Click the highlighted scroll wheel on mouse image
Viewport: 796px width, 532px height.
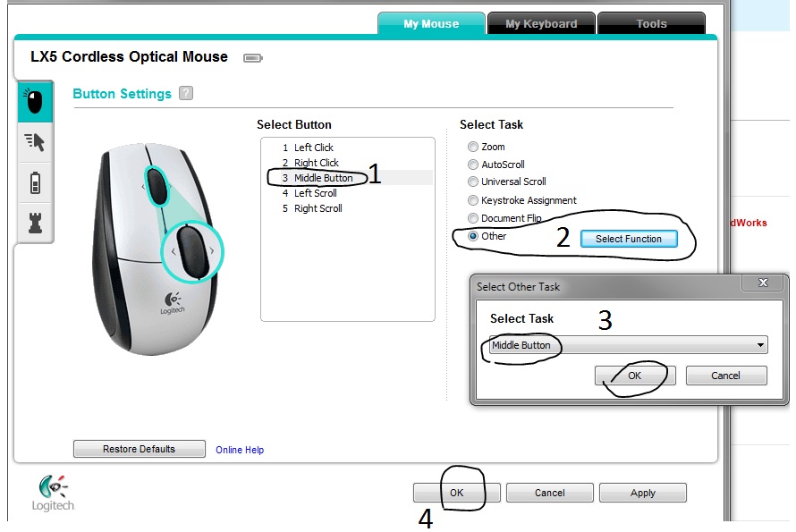pyautogui.click(x=192, y=252)
